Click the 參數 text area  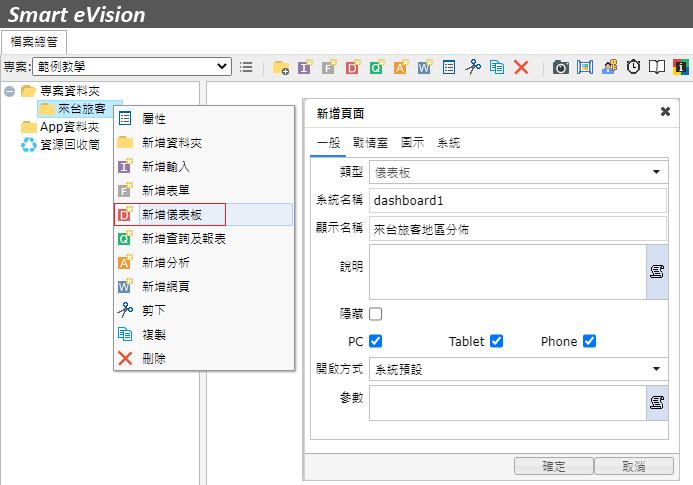pos(508,403)
